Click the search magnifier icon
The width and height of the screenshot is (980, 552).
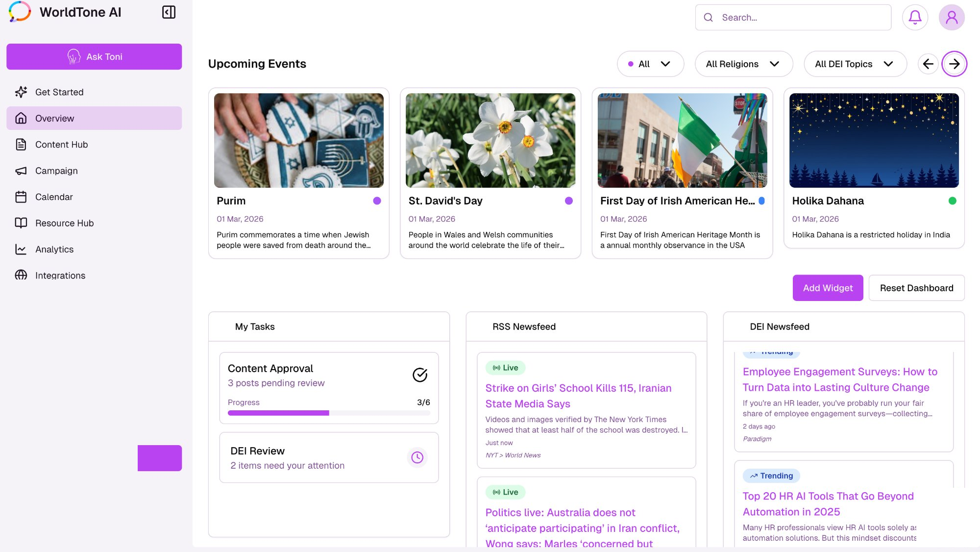708,17
